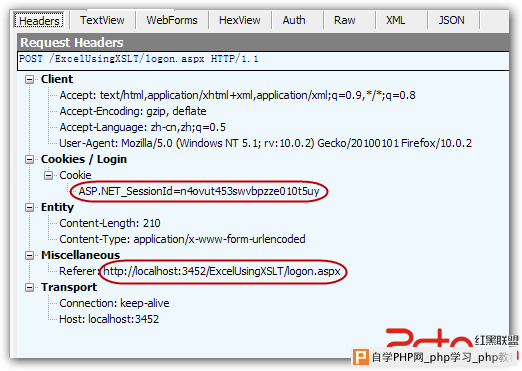Collapse the Entity header group
The height and width of the screenshot is (371, 522).
point(30,207)
